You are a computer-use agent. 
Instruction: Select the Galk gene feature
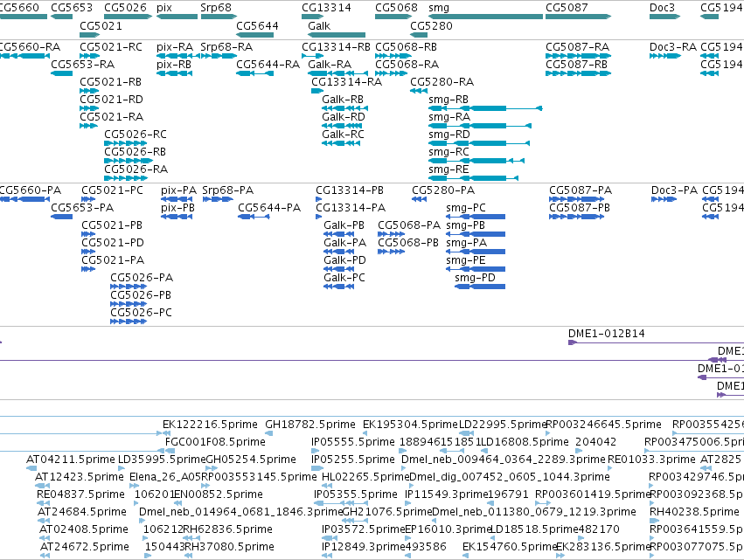[337, 35]
